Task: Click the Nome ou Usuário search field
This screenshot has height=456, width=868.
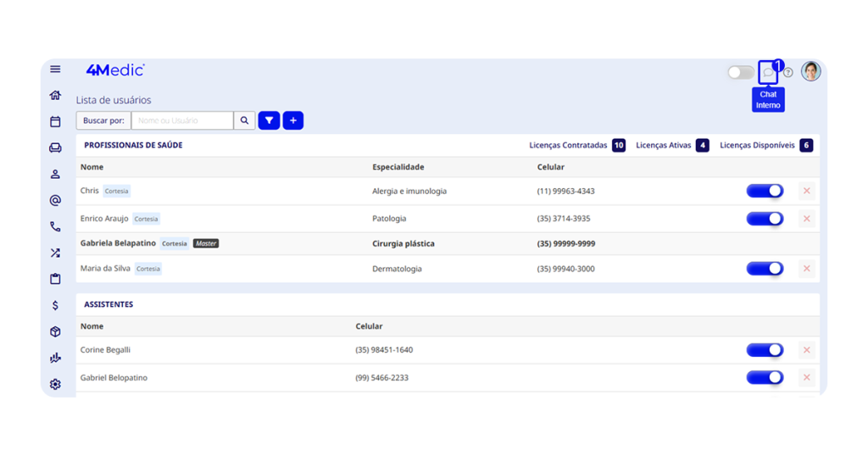Action: click(181, 121)
